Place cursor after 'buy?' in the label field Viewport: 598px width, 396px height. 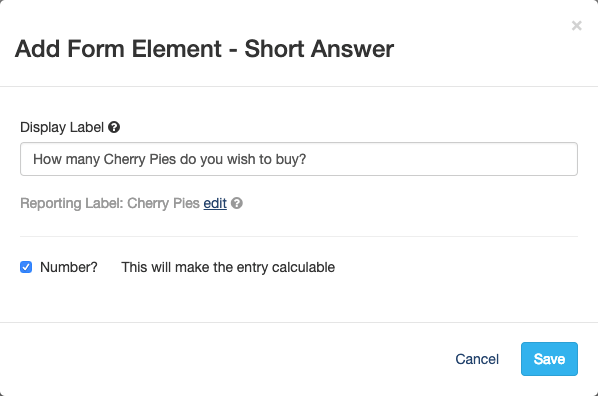307,159
